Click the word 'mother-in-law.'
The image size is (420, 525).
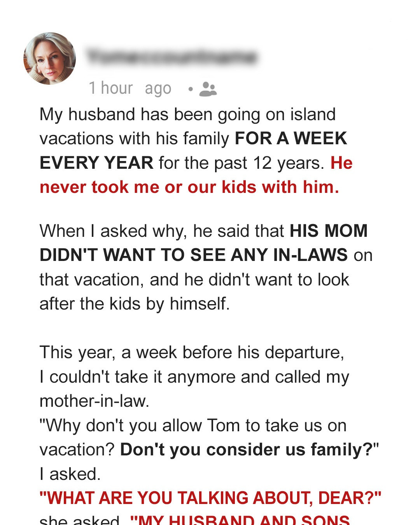click(94, 401)
